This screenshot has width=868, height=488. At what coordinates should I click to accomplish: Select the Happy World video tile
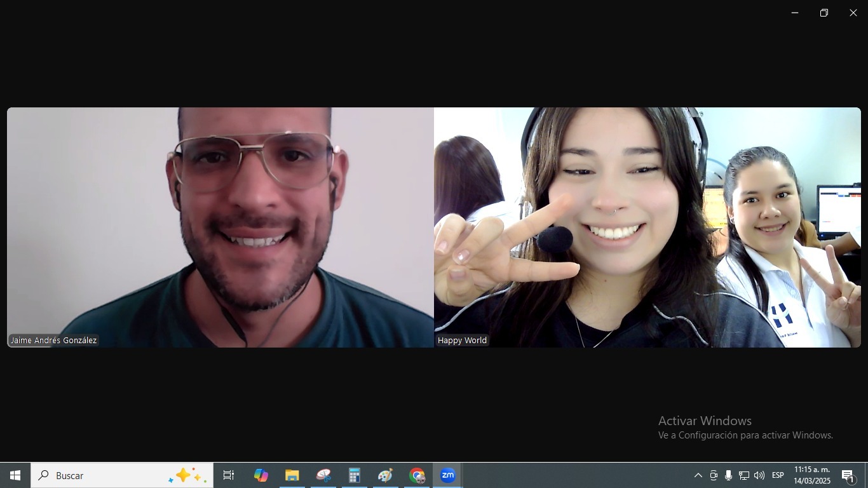[x=647, y=227]
